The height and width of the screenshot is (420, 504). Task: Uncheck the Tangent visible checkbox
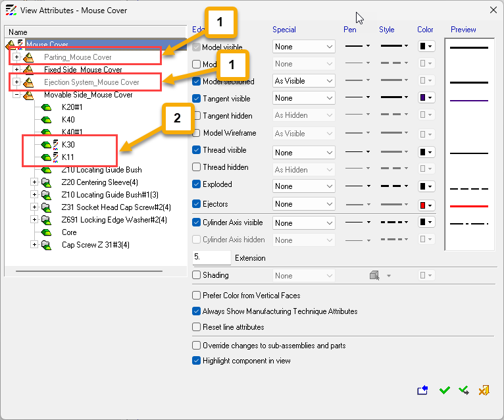[197, 99]
